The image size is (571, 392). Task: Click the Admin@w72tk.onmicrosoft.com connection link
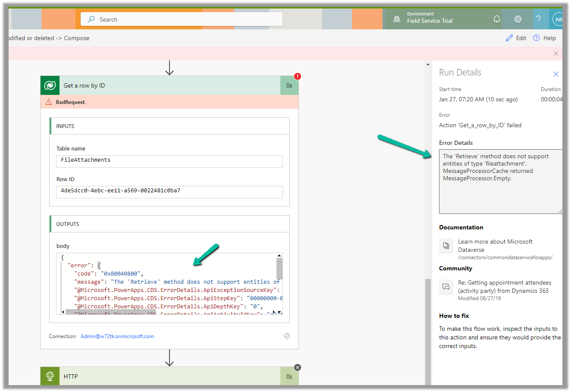click(x=117, y=336)
